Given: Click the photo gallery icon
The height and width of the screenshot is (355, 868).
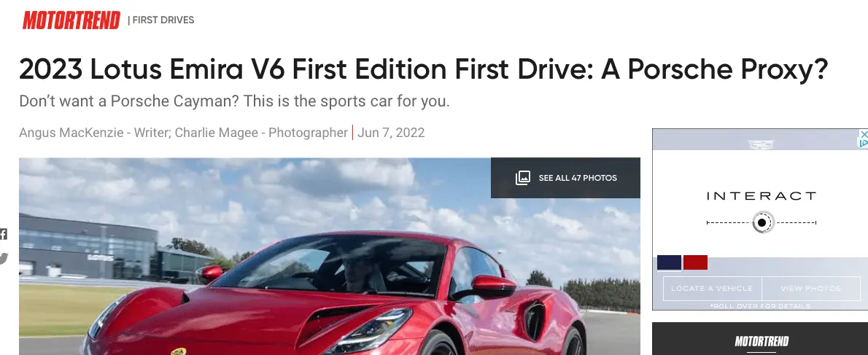Looking at the screenshot, I should tap(522, 178).
